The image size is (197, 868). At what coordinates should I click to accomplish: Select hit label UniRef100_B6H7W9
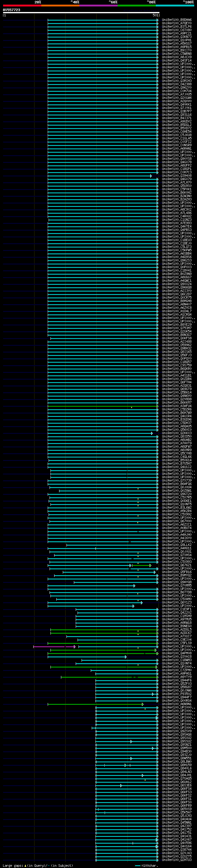tap(177, 413)
